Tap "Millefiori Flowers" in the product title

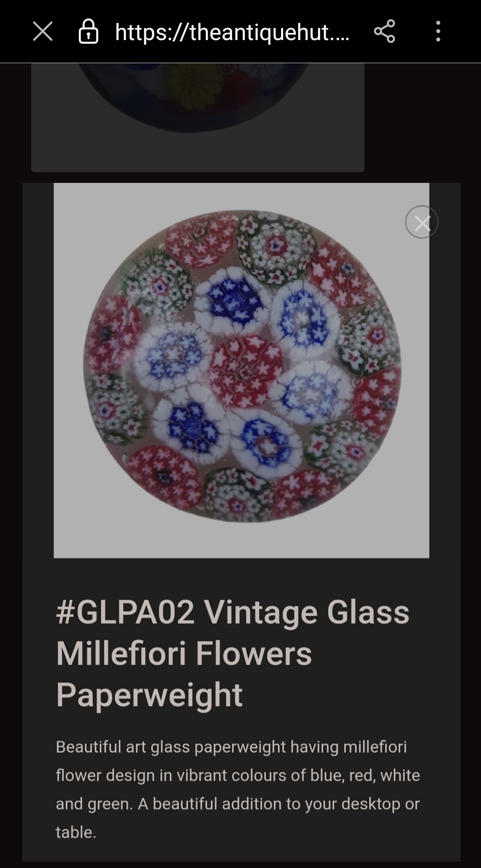pyautogui.click(x=184, y=653)
